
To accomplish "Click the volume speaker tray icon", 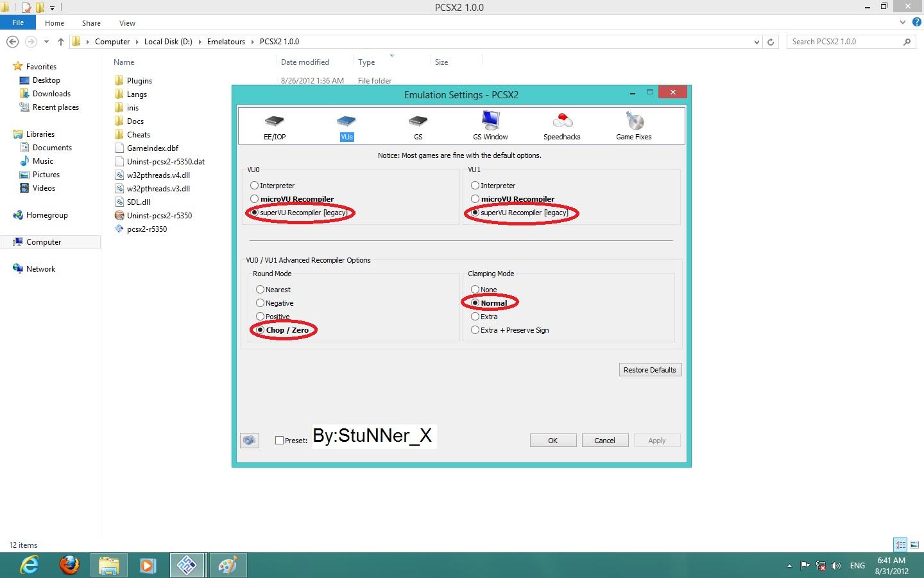I will point(835,566).
